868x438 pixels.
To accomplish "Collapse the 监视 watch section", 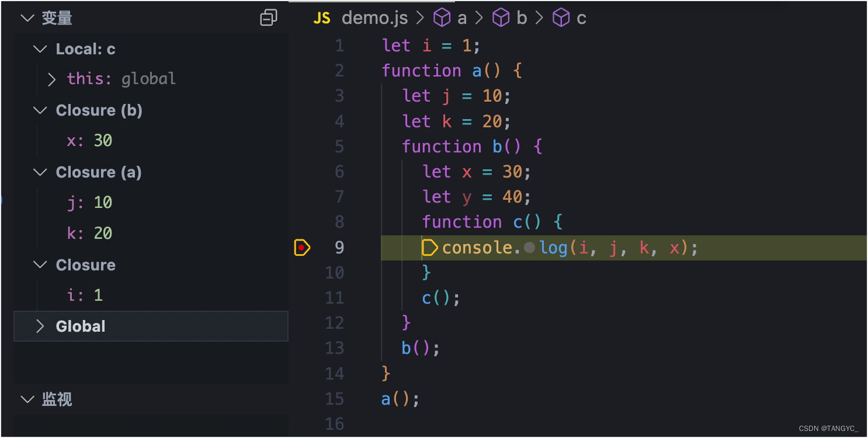I will tap(27, 399).
